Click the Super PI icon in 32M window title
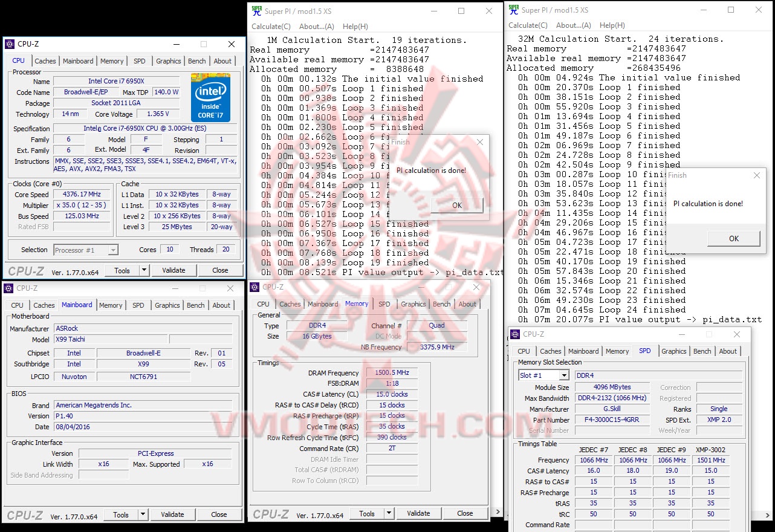 coord(514,10)
